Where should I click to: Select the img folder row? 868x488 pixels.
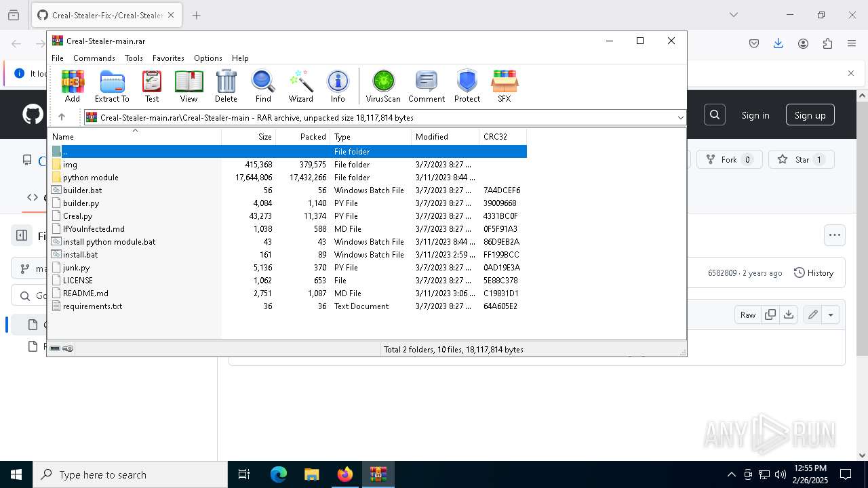pos(288,165)
